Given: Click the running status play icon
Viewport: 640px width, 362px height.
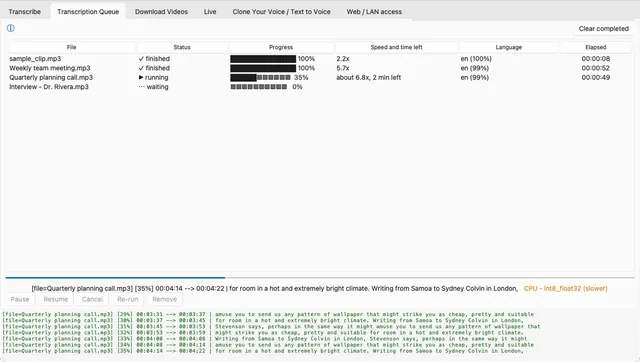Looking at the screenshot, I should (141, 77).
